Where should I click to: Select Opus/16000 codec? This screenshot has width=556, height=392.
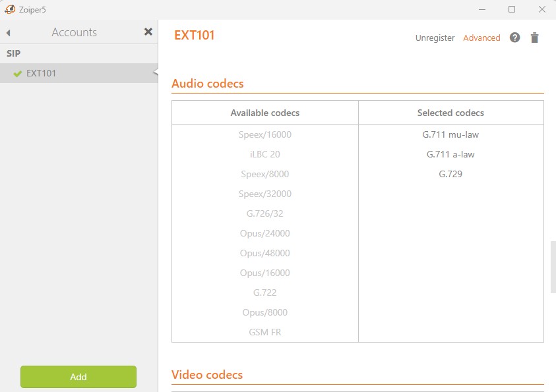pyautogui.click(x=265, y=273)
